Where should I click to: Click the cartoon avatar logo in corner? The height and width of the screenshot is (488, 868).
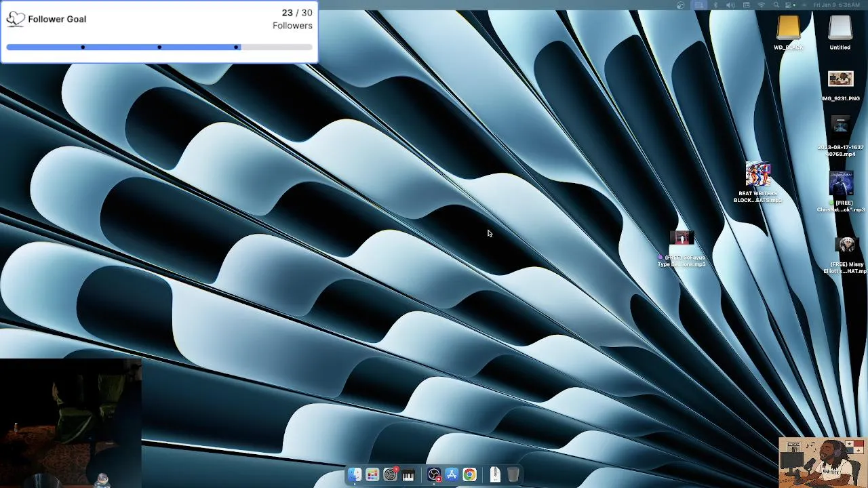(x=822, y=462)
